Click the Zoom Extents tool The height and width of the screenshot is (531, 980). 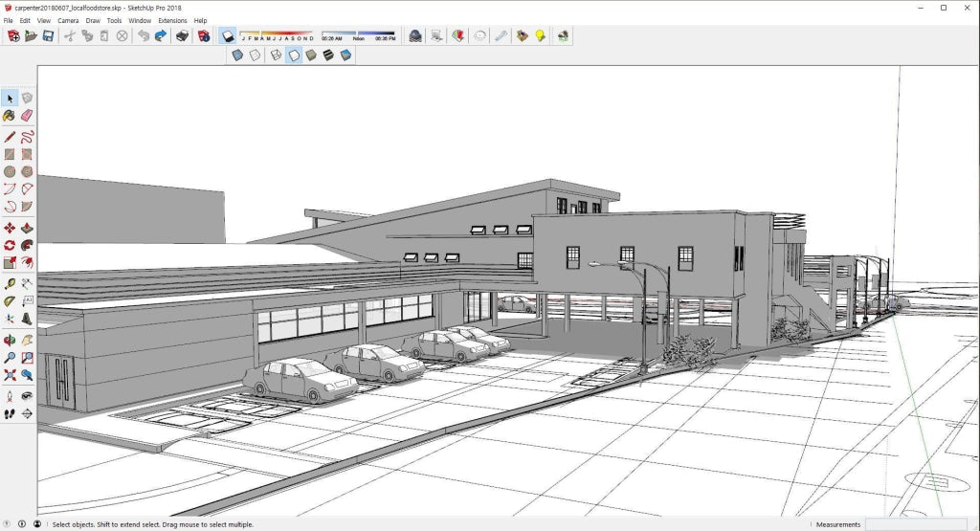click(10, 375)
